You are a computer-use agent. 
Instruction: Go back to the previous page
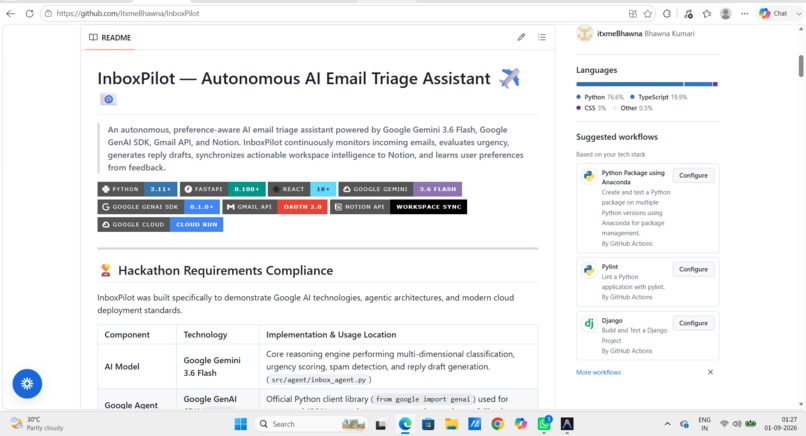click(x=10, y=13)
